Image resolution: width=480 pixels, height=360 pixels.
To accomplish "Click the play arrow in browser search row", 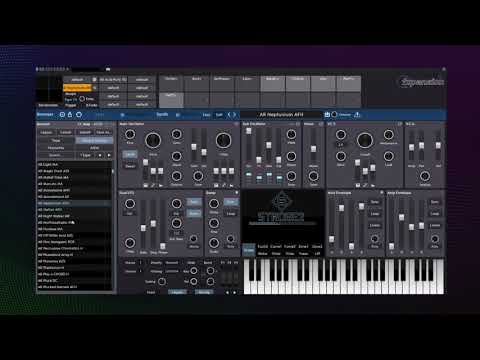I will (x=109, y=155).
